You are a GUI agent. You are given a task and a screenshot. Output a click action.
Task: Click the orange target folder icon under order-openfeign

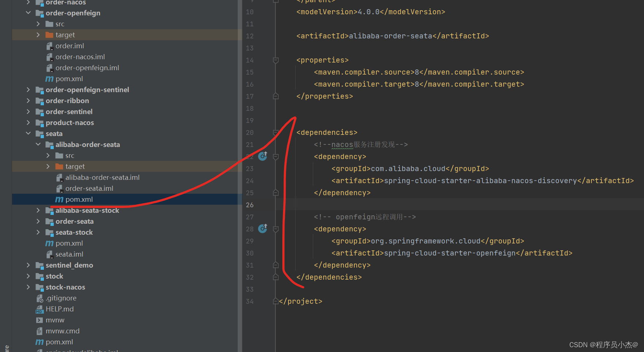click(x=49, y=35)
